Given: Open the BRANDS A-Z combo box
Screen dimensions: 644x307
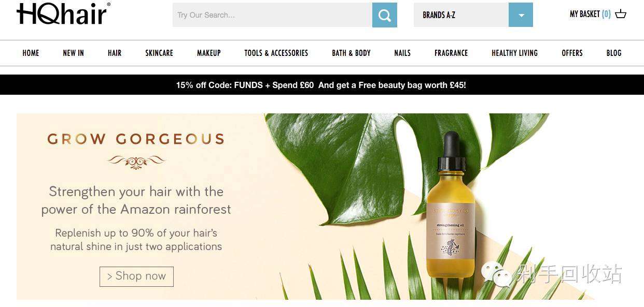Looking at the screenshot, I should pyautogui.click(x=473, y=15).
